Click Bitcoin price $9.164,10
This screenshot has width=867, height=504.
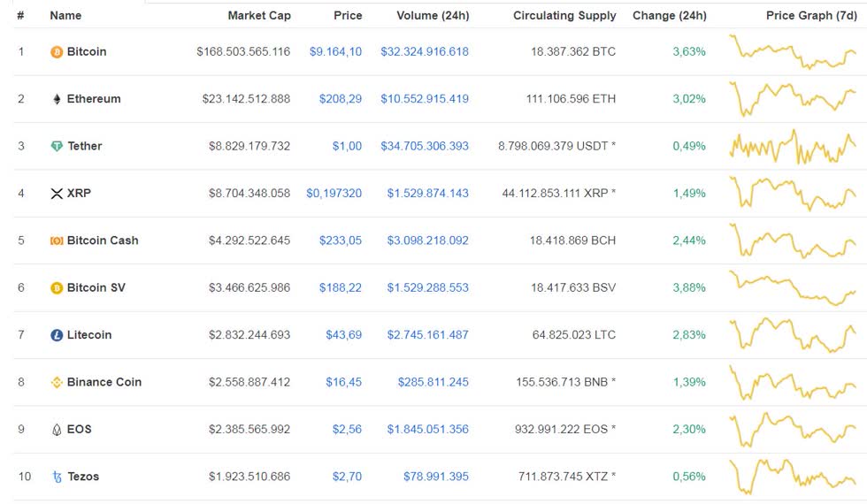(x=335, y=52)
